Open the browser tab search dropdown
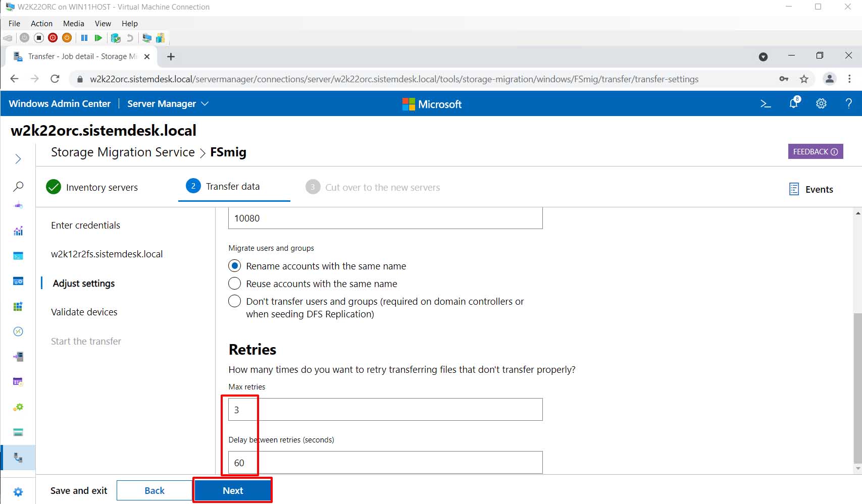 (x=763, y=57)
